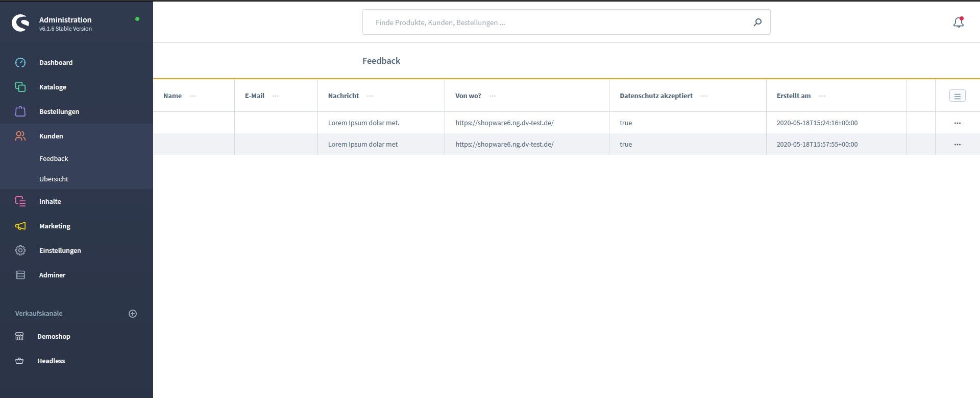Click the shop URL in the 15:57:55 row
Screen dimensions: 980x398
click(x=504, y=144)
